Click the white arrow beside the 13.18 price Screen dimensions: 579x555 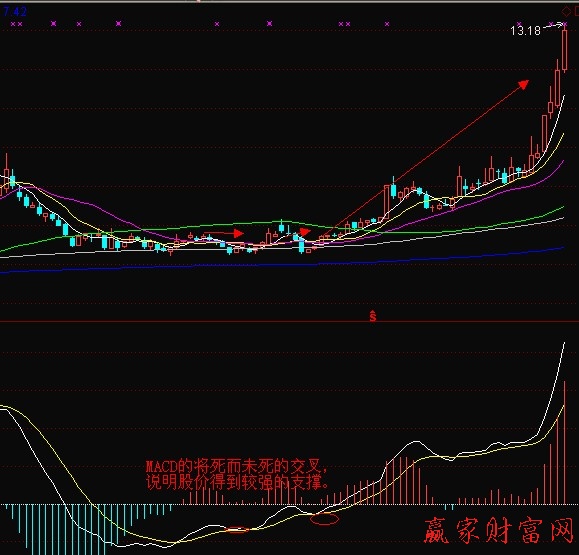tap(554, 25)
